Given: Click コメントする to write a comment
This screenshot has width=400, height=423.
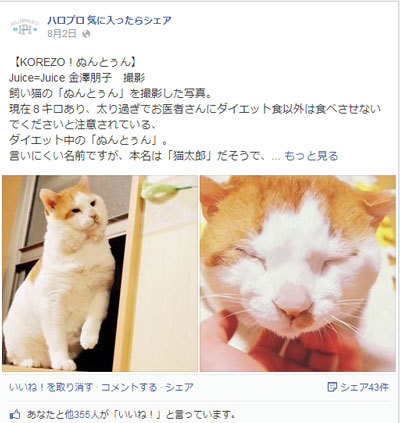Looking at the screenshot, I should pos(129,387).
